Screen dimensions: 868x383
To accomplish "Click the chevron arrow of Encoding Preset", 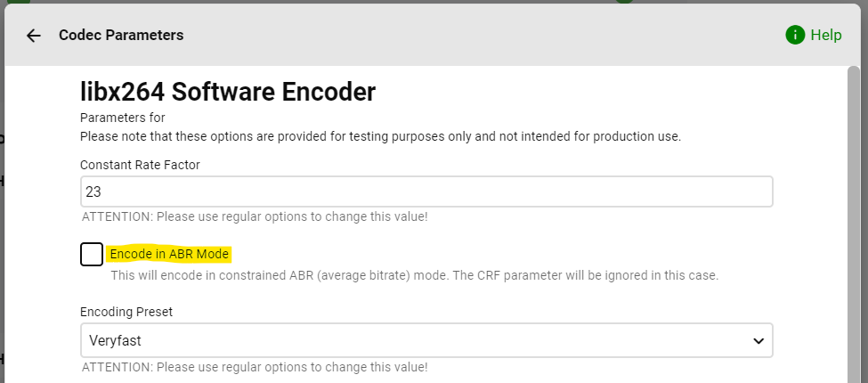I will coord(758,340).
